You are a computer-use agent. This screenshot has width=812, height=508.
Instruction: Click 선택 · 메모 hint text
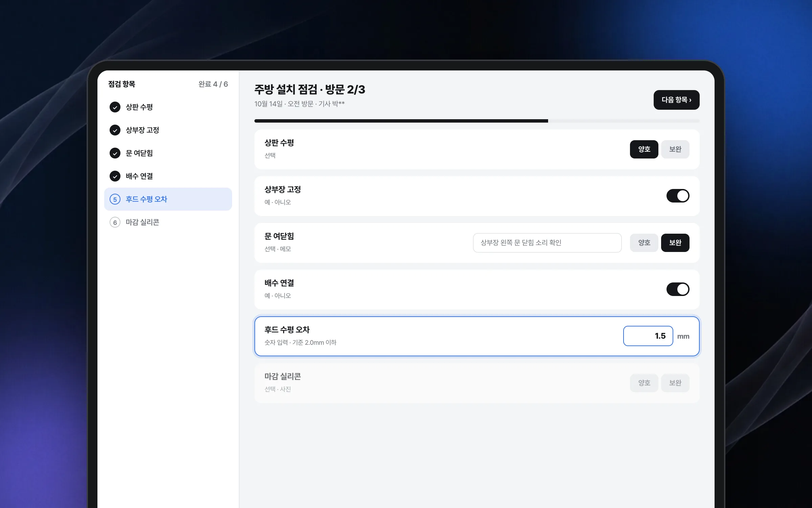click(x=277, y=249)
